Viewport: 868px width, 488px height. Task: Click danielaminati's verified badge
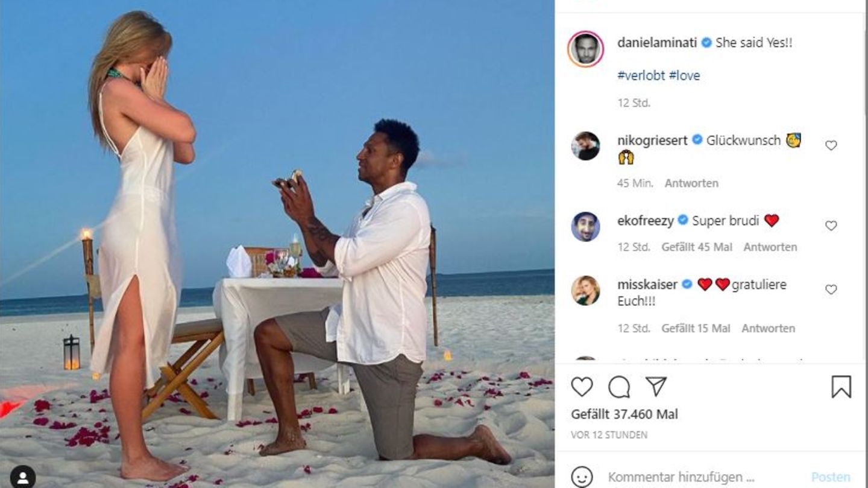point(706,43)
